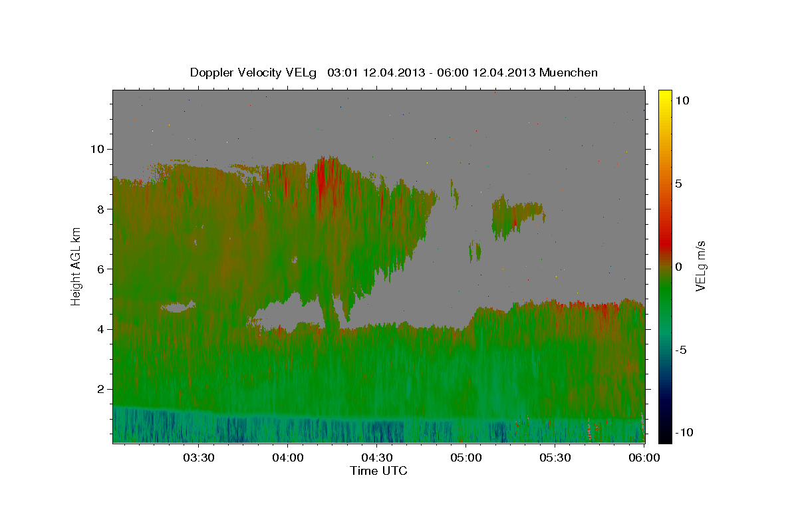Click the 06:00 time tick label

(644, 458)
